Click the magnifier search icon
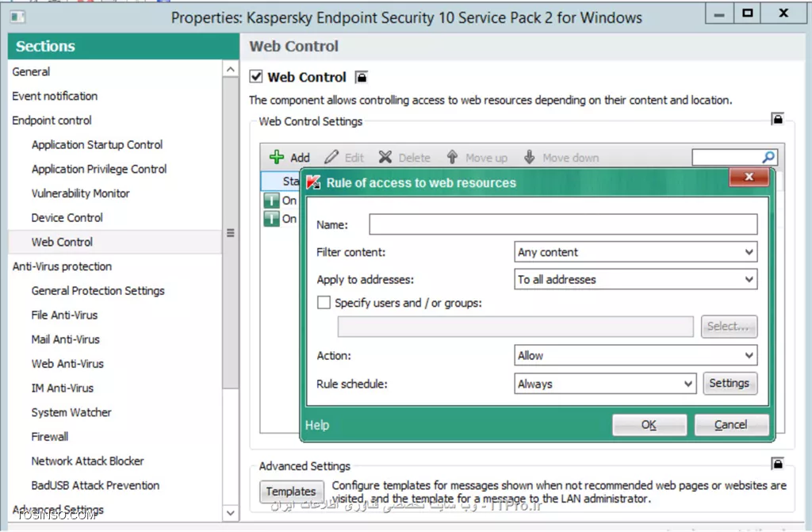Image resolution: width=812 pixels, height=532 pixels. [x=768, y=157]
